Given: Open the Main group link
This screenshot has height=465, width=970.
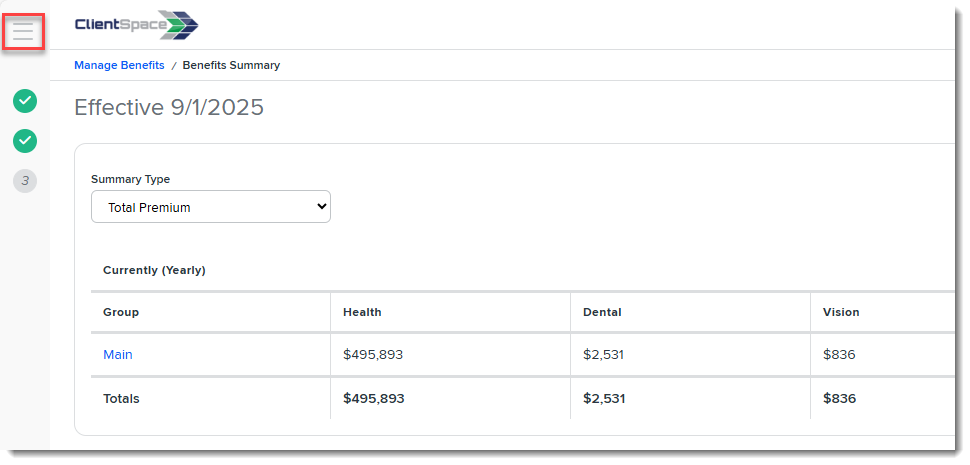Looking at the screenshot, I should point(118,354).
